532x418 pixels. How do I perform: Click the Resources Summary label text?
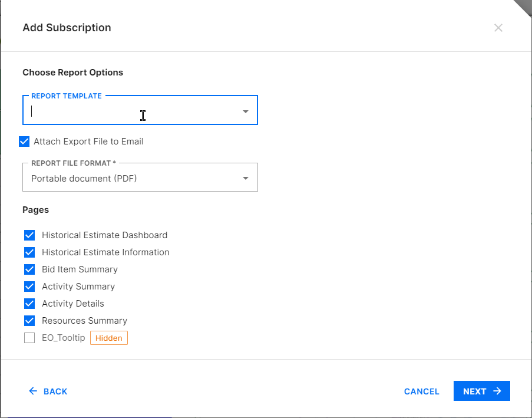84,321
